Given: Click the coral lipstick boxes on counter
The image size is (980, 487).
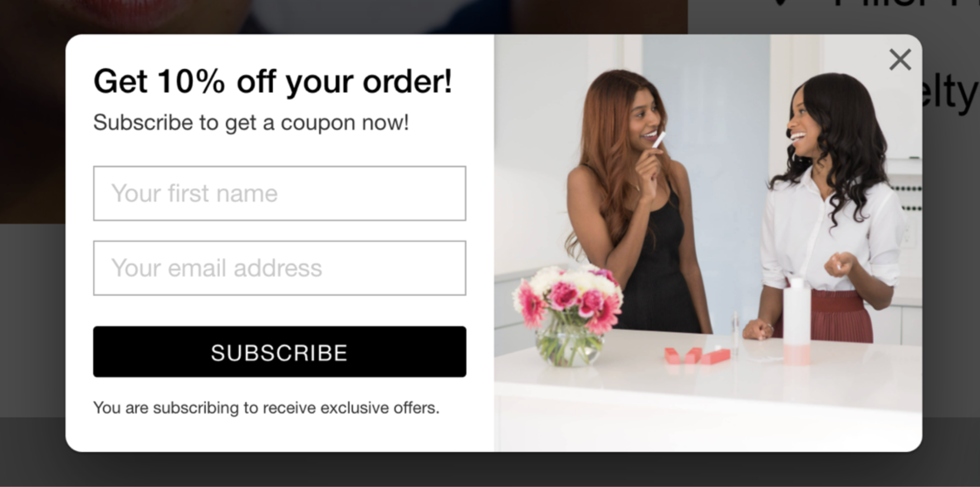Looking at the screenshot, I should [x=697, y=356].
